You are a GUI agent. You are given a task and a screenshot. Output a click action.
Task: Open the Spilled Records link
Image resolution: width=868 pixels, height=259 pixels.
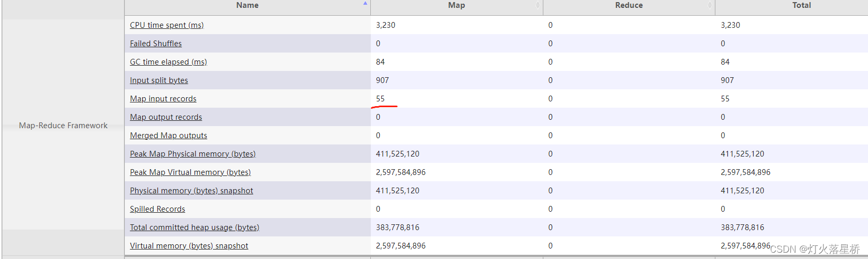pyautogui.click(x=157, y=209)
